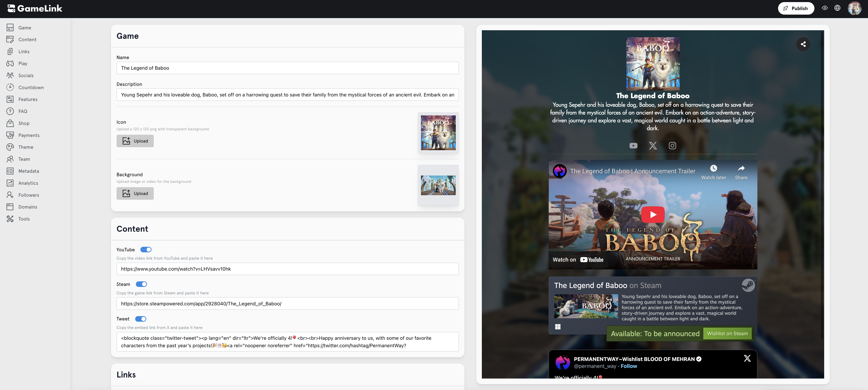Open the Analytics chart icon
The image size is (868, 390).
[x=10, y=183]
